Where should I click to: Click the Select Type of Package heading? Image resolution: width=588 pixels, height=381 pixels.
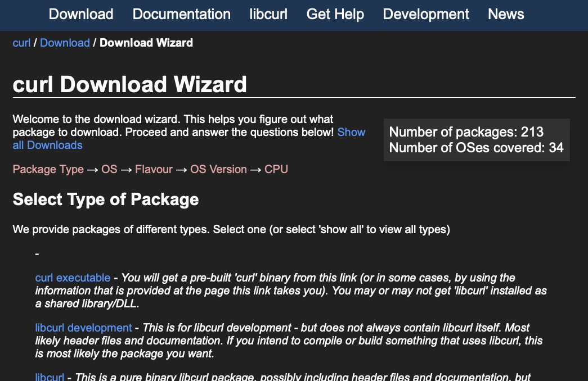coord(106,199)
